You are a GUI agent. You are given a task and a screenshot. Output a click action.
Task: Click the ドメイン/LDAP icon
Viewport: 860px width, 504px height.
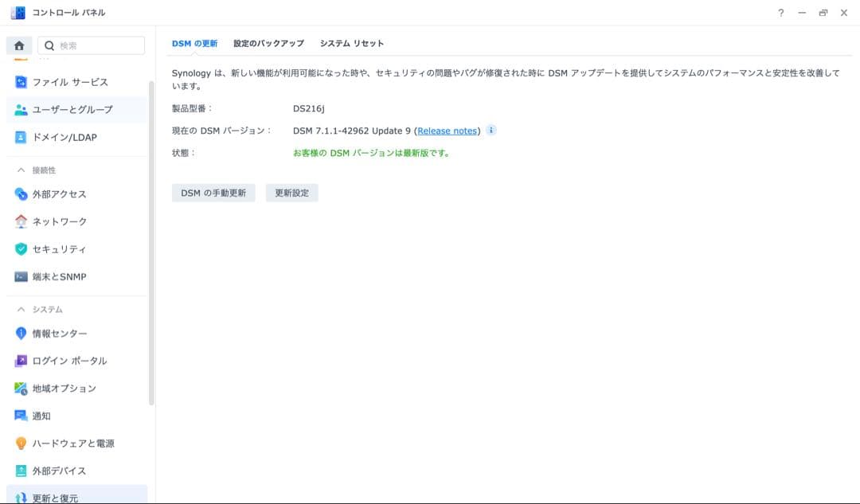[x=21, y=137]
